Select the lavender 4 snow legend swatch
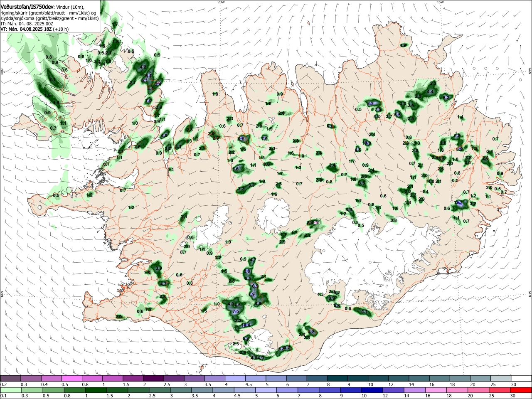This screenshot has height=399, width=532. pos(235,379)
